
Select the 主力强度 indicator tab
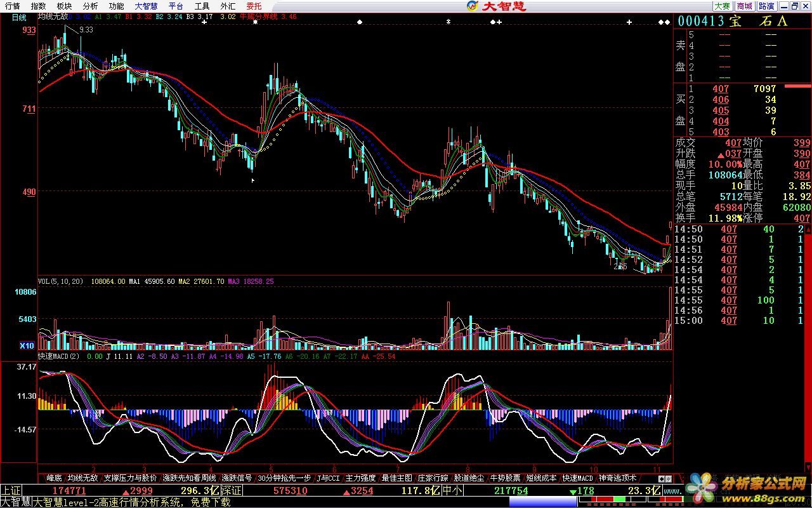click(360, 478)
